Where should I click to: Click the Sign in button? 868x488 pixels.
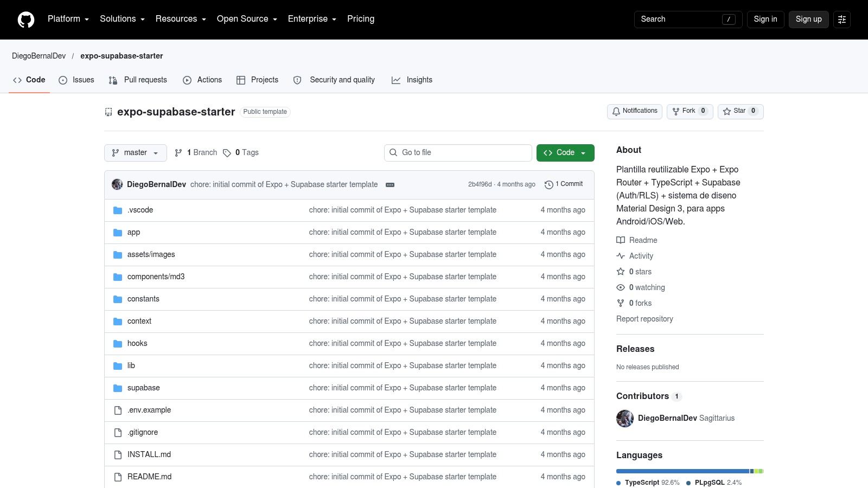pyautogui.click(x=765, y=20)
